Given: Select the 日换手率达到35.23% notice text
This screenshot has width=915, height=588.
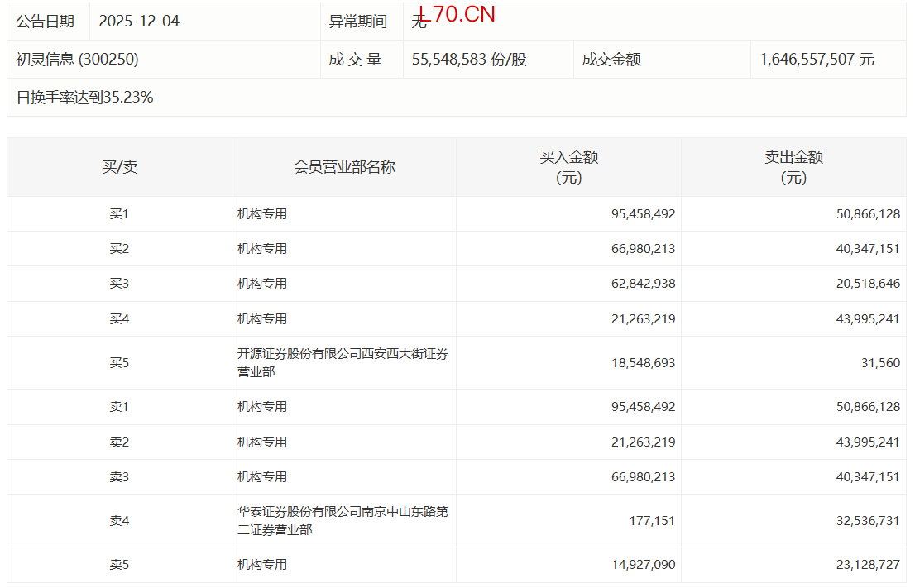Looking at the screenshot, I should [84, 98].
